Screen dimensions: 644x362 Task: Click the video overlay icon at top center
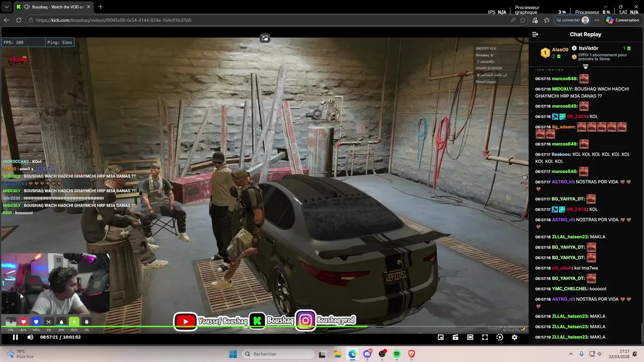(x=265, y=38)
